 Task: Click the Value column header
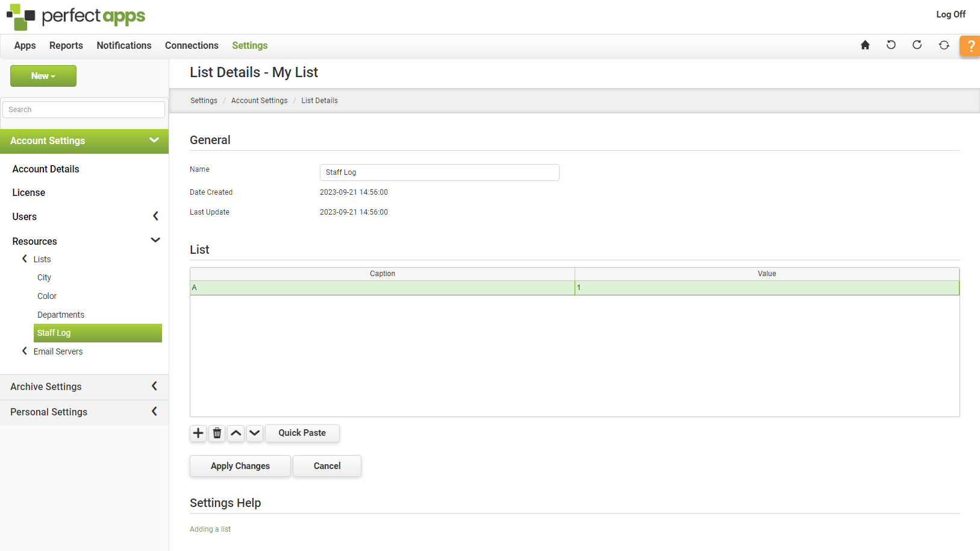(x=767, y=274)
